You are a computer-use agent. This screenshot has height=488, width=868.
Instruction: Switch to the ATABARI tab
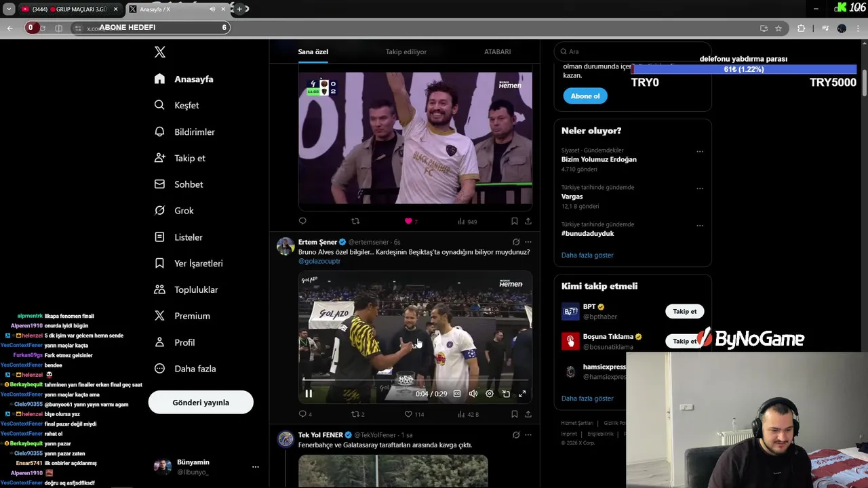[497, 52]
